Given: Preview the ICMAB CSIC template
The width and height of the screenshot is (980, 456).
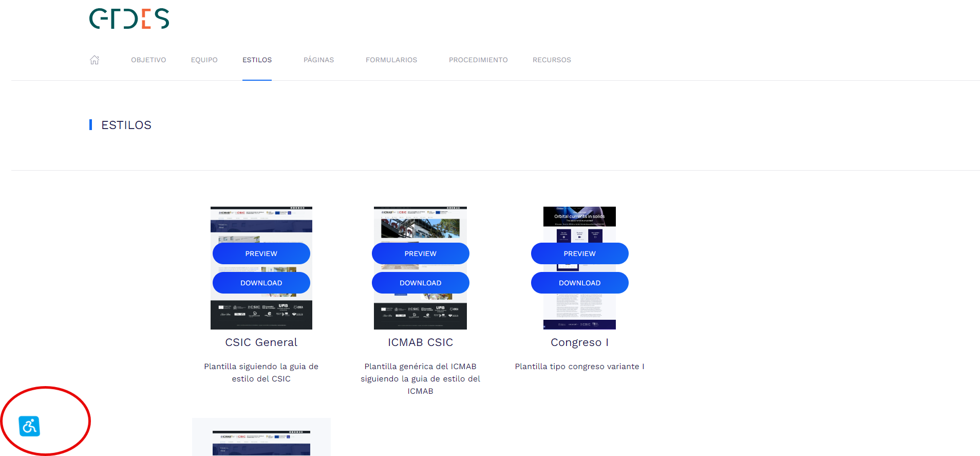Looking at the screenshot, I should [x=420, y=253].
